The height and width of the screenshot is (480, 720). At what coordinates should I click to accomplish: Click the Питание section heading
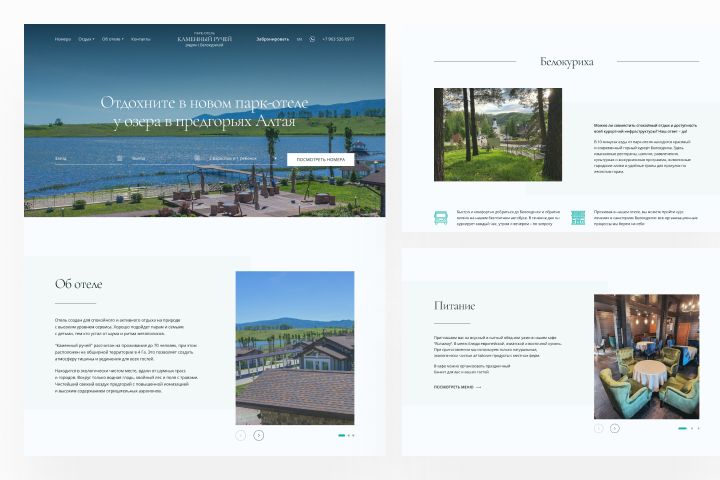[454, 306]
